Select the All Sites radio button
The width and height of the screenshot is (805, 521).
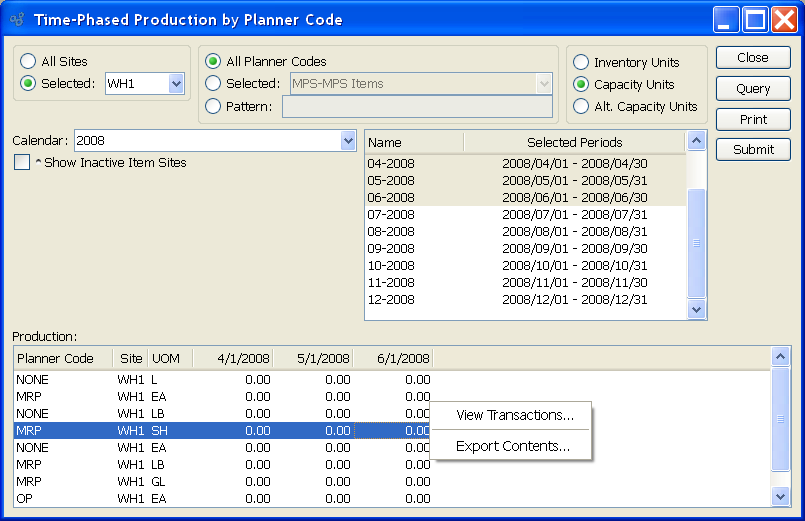click(28, 62)
